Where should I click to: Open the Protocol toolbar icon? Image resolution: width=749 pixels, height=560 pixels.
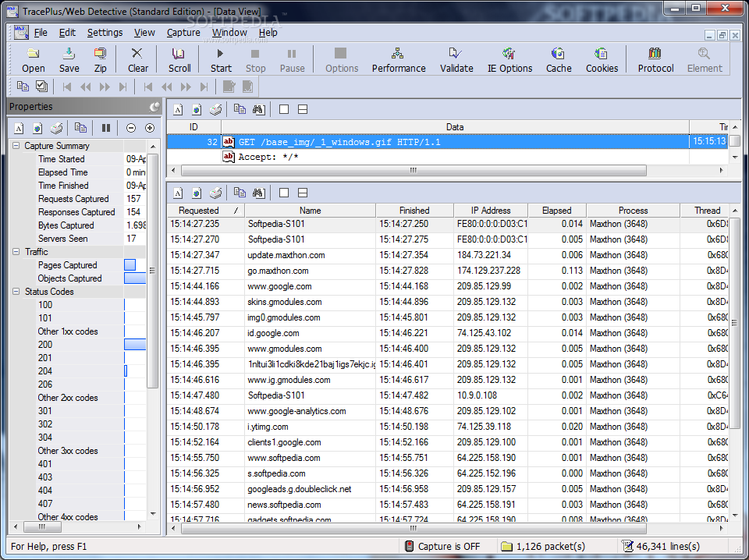pos(655,60)
